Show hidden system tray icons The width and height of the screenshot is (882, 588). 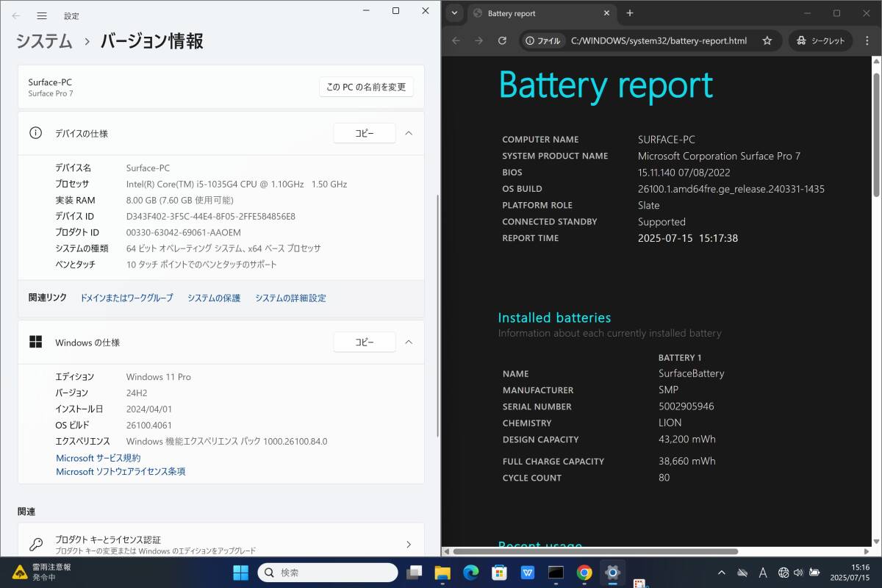pyautogui.click(x=720, y=572)
